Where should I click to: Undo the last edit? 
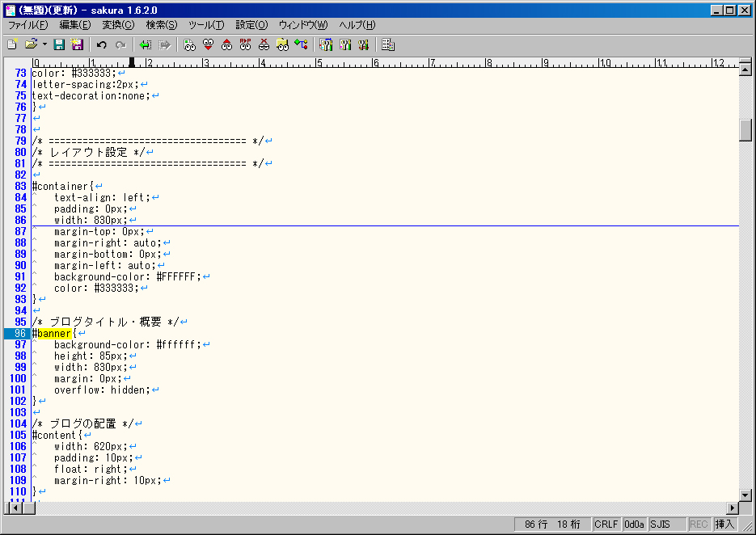coord(101,44)
